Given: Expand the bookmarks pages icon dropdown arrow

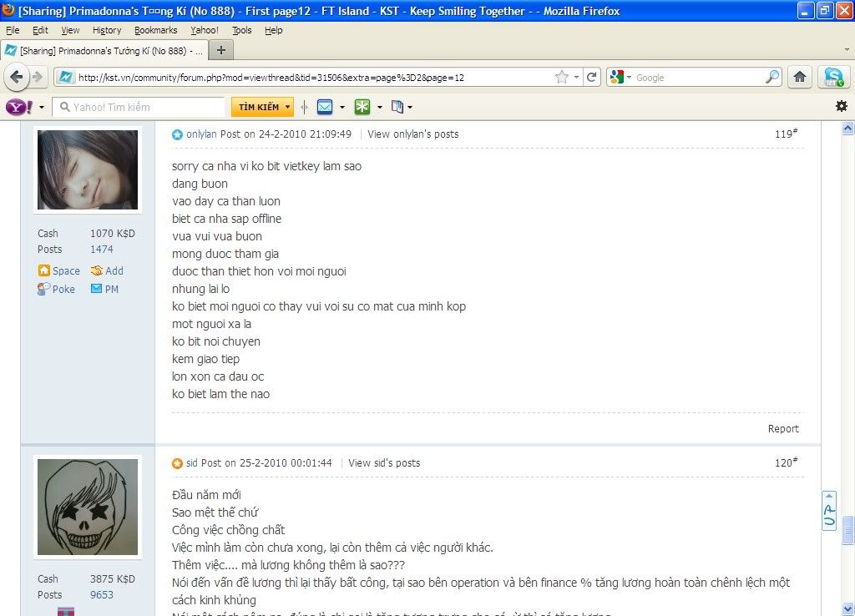Looking at the screenshot, I should coord(410,108).
